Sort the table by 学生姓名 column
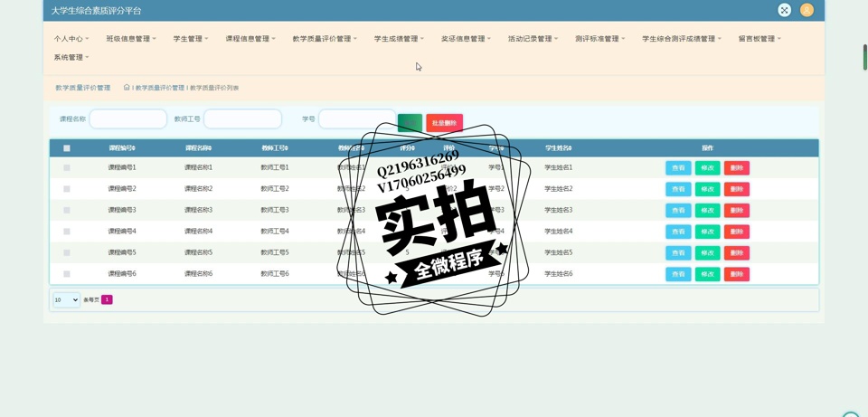 coord(558,148)
